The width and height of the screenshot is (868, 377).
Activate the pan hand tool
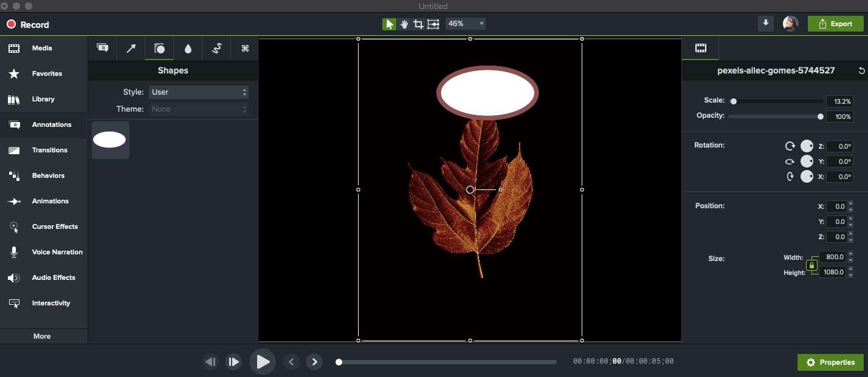click(404, 24)
